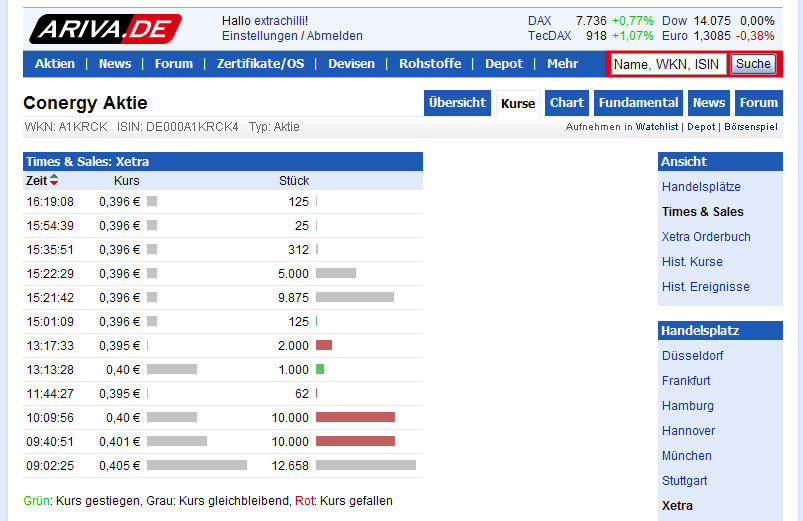Choose Hamburg trading venue
The width and height of the screenshot is (803, 521).
(x=688, y=406)
